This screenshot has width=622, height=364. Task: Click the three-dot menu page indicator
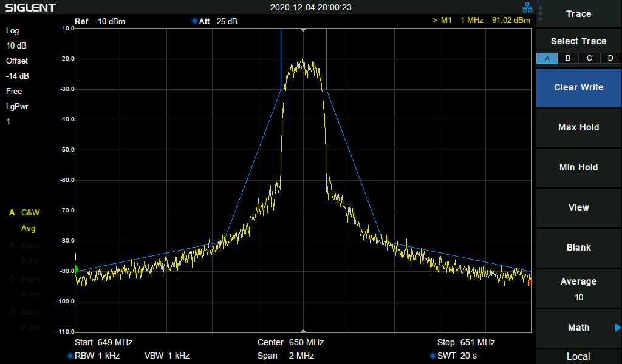click(541, 13)
